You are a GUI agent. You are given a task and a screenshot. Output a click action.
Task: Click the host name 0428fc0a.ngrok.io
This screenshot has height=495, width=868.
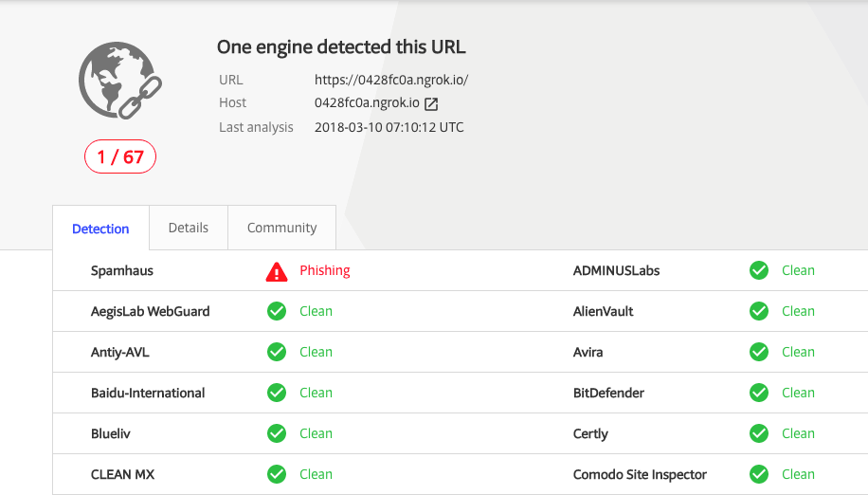367,102
